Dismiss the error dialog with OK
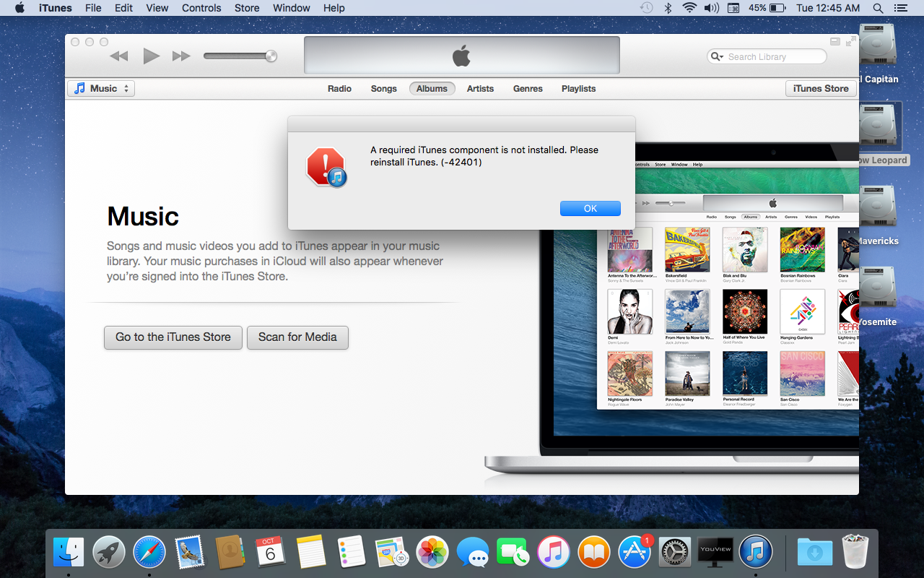 [x=590, y=208]
